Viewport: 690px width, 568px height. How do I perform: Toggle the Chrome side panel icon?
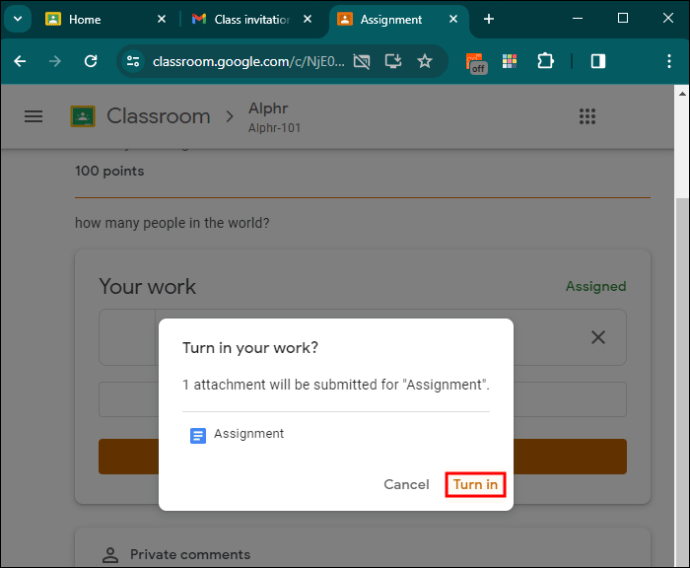click(598, 61)
